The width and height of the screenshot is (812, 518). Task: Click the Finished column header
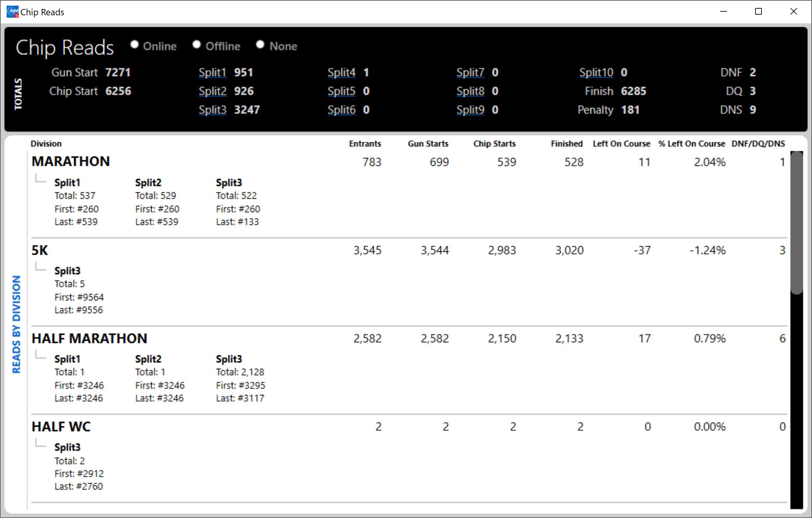[x=567, y=144]
